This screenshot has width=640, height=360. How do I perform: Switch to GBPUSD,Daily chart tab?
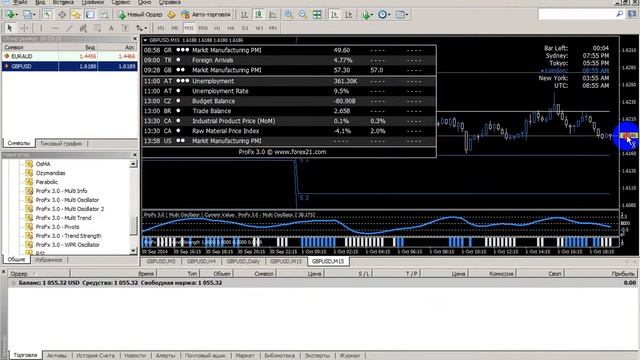[243, 261]
